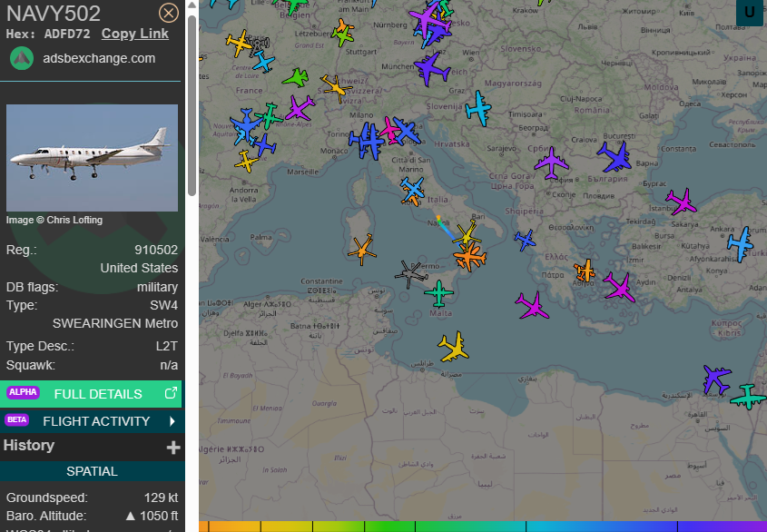Select the magenta aircraft near Aydin
Image resolution: width=767 pixels, height=532 pixels.
point(619,287)
